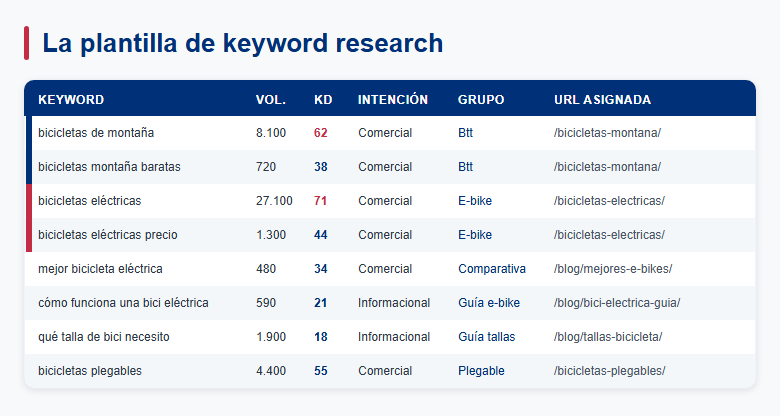780x416 pixels.
Task: Click Btt group in bicicletas de montaña row
Action: 466,133
